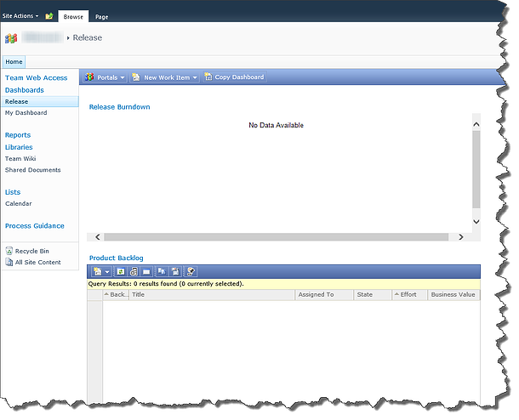This screenshot has width=519, height=420.
Task: Click the green refresh query icon
Action: coord(121,272)
